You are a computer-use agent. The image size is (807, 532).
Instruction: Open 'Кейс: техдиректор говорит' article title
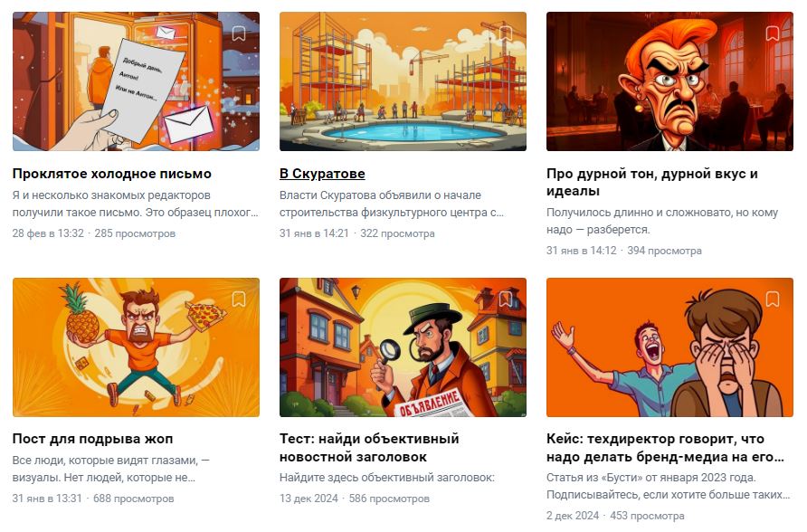tap(665, 448)
